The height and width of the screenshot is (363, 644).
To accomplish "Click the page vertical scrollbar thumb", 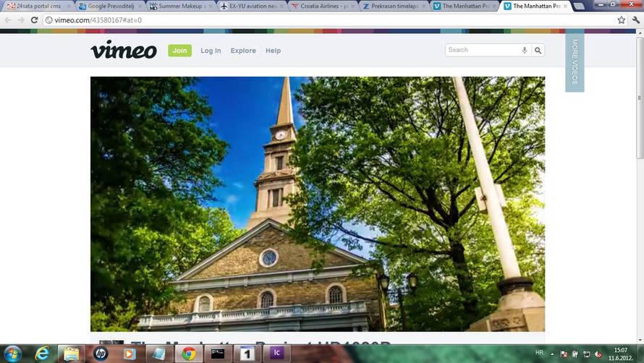I will pyautogui.click(x=640, y=98).
